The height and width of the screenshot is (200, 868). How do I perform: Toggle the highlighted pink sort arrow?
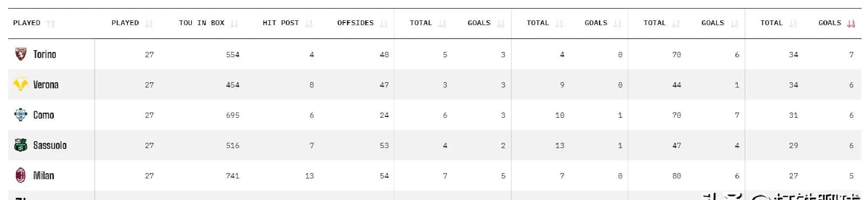(851, 23)
